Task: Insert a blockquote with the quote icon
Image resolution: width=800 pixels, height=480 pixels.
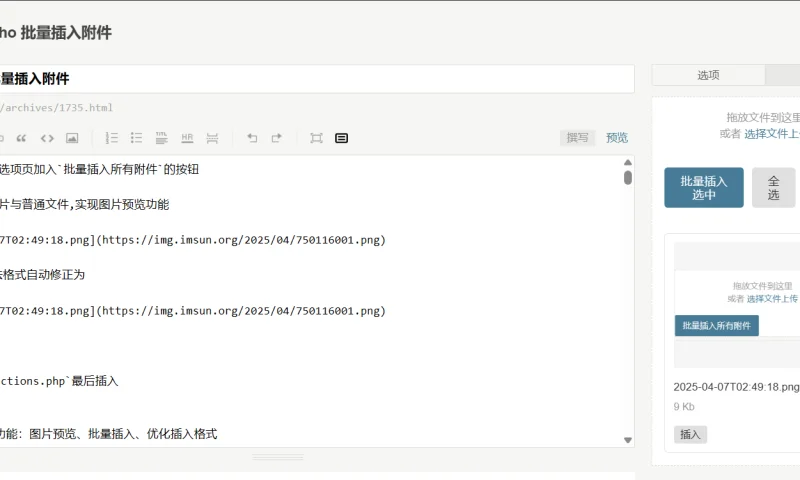Action: 21,138
